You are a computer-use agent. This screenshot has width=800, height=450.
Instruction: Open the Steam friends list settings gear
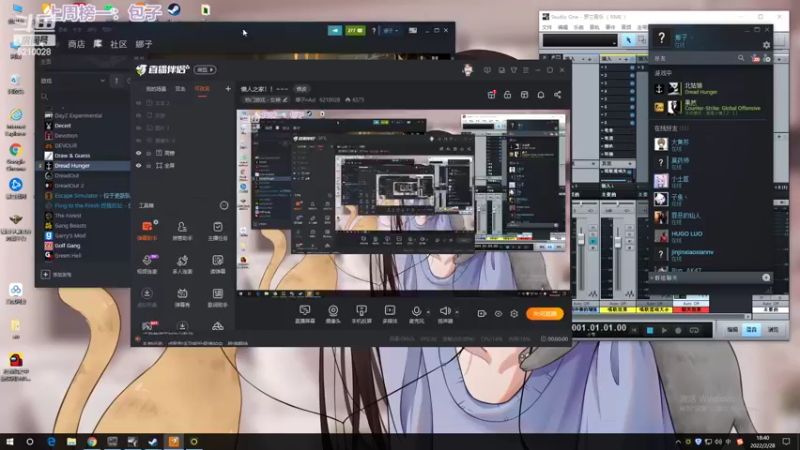pyautogui.click(x=766, y=45)
